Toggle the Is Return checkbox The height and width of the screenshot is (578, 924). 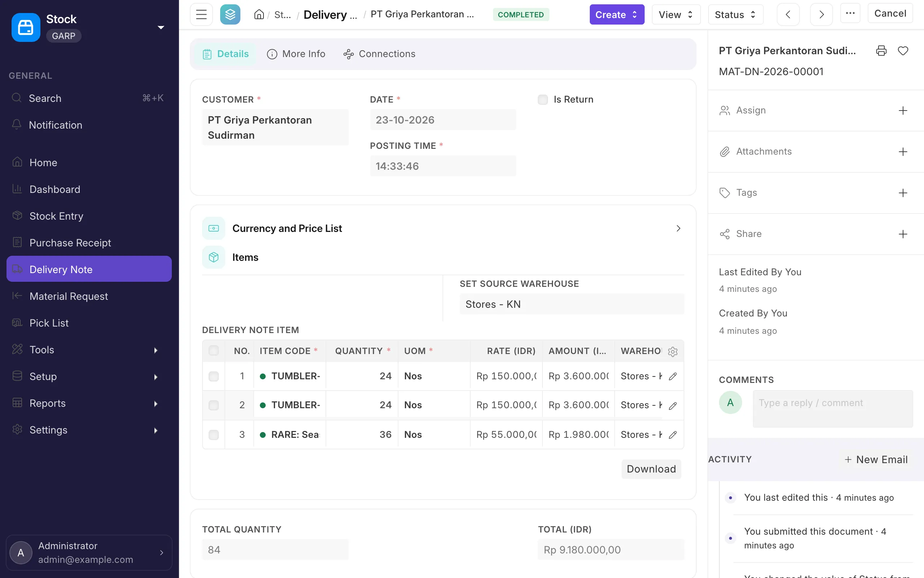point(542,99)
